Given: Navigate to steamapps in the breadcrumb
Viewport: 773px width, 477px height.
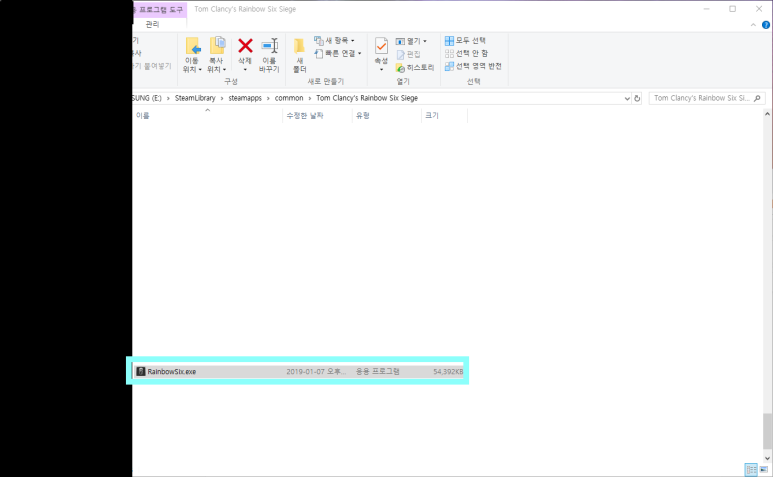Looking at the screenshot, I should pos(245,98).
